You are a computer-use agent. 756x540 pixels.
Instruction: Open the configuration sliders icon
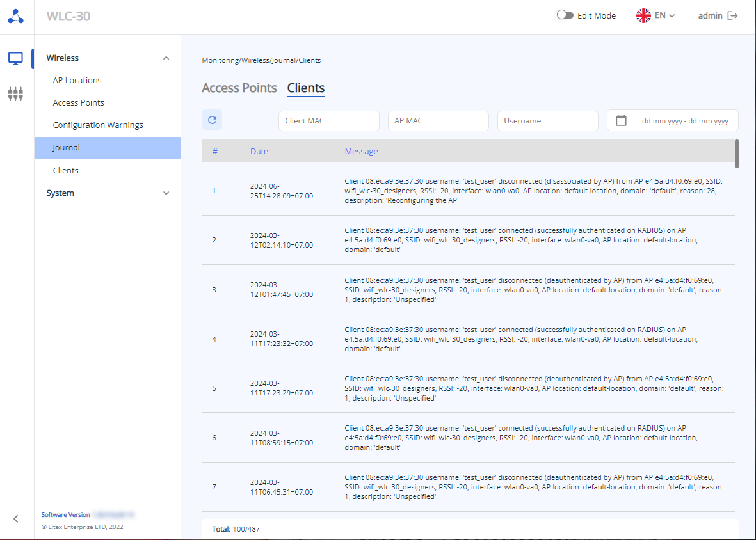click(x=16, y=94)
